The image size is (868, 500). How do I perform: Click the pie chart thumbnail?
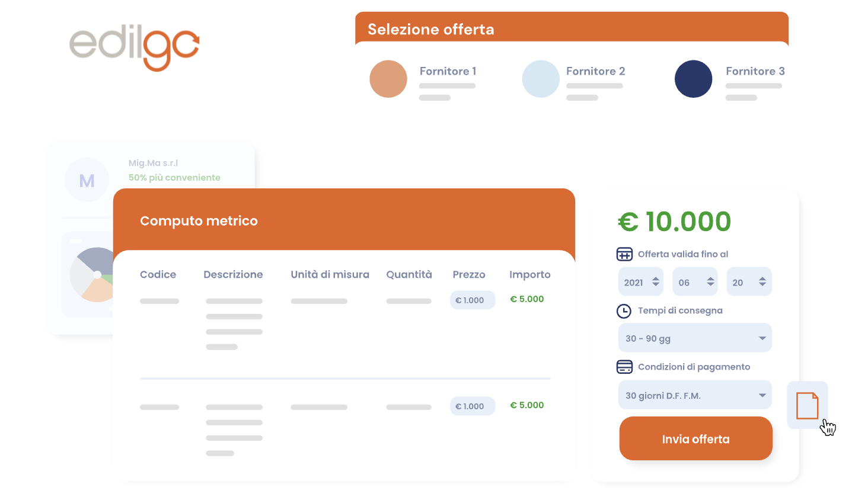(x=93, y=275)
